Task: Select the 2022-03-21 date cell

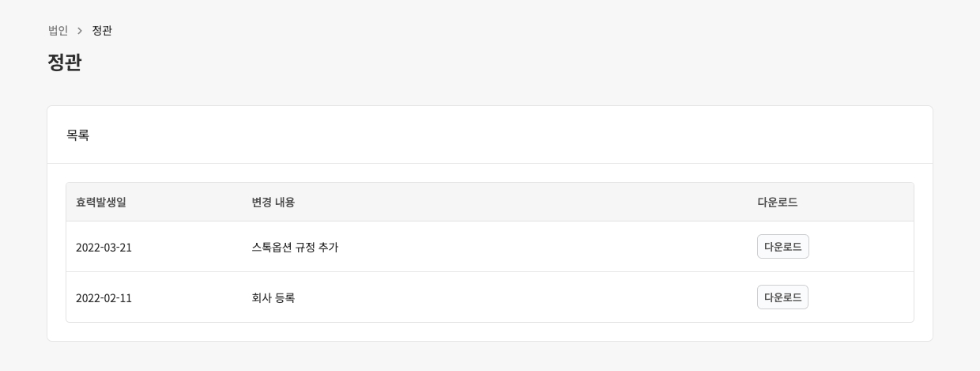Action: [104, 248]
